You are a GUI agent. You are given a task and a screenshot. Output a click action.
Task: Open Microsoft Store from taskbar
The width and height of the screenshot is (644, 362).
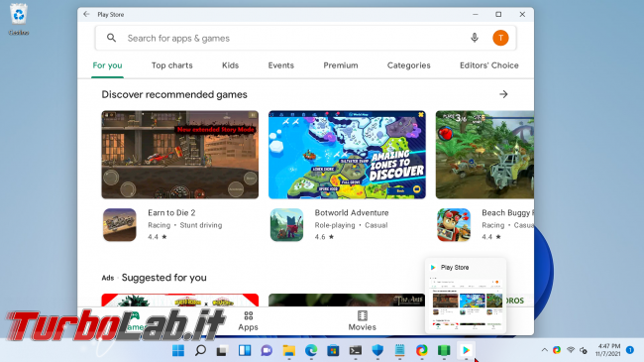coord(333,350)
